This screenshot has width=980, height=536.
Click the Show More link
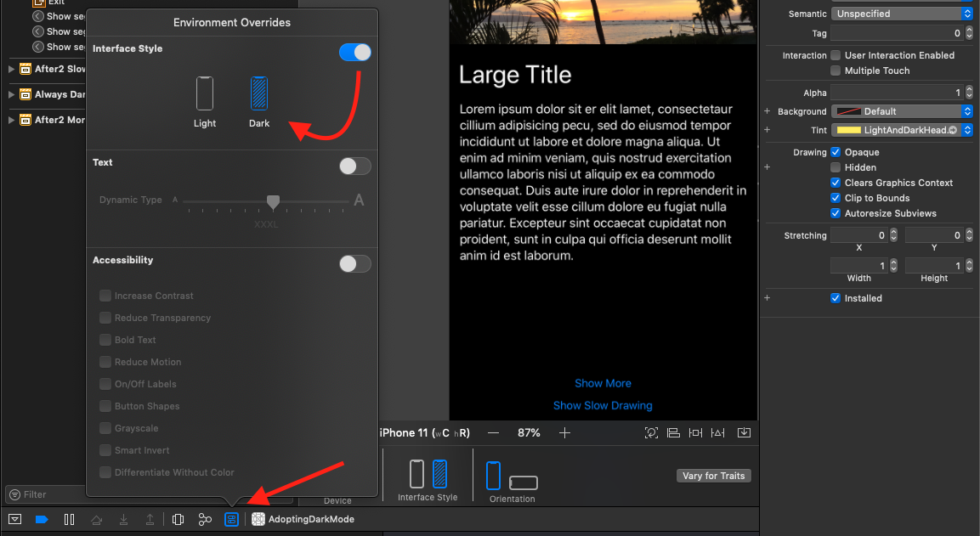pos(603,383)
